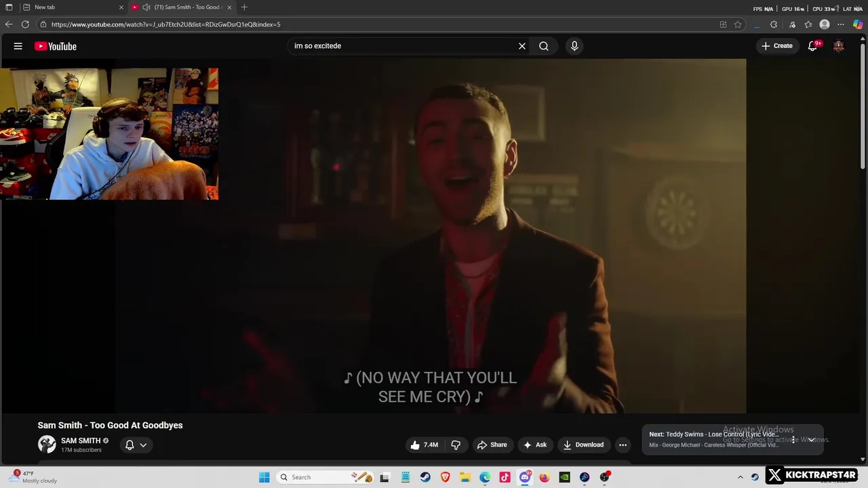Go to YouTube home via logo
Screen dimensions: 868x488
[56, 46]
